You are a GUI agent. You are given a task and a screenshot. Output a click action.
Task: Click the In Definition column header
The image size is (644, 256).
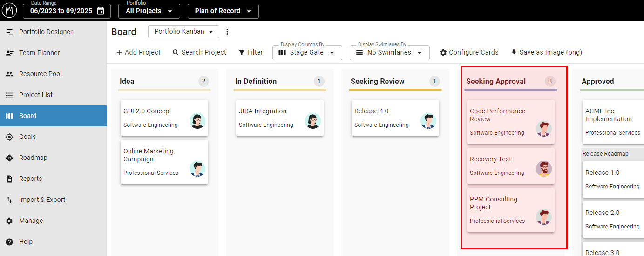pyautogui.click(x=256, y=81)
